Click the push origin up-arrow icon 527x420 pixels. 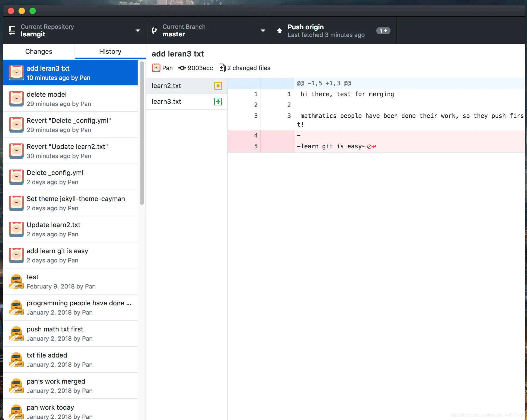[280, 30]
